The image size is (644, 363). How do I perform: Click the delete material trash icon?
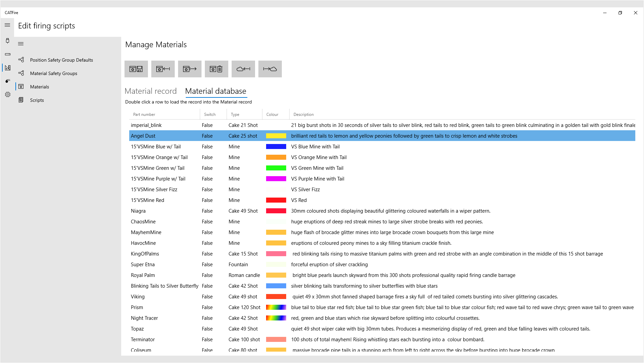pyautogui.click(x=216, y=69)
